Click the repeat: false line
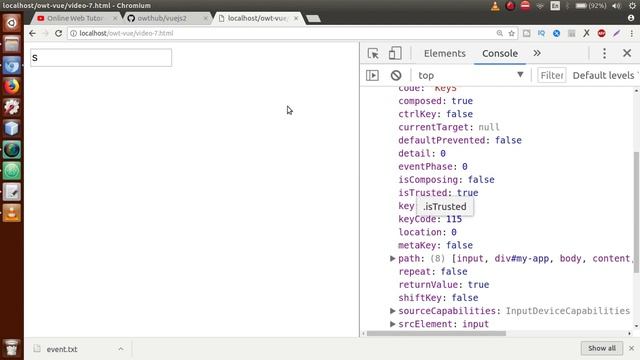The height and width of the screenshot is (360, 640). tap(433, 271)
